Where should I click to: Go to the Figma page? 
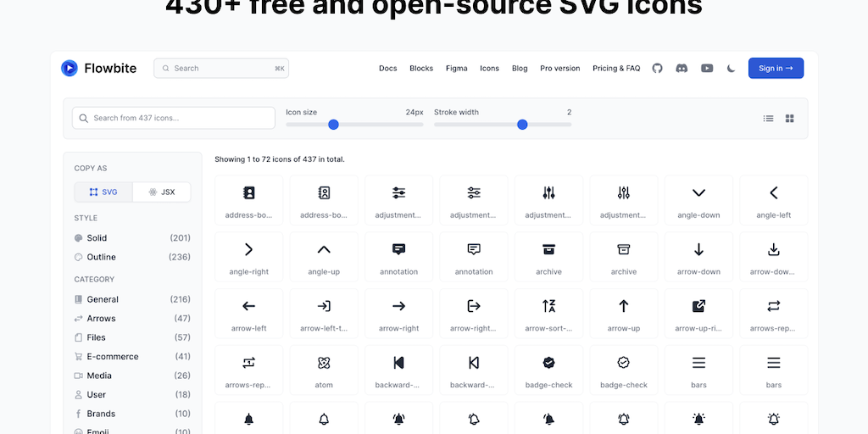click(457, 68)
